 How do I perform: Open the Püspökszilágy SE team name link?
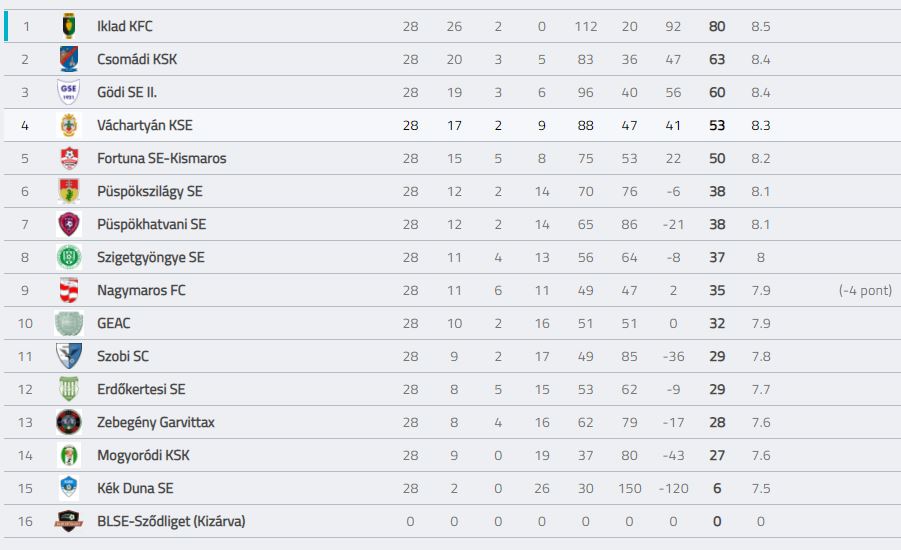(150, 191)
